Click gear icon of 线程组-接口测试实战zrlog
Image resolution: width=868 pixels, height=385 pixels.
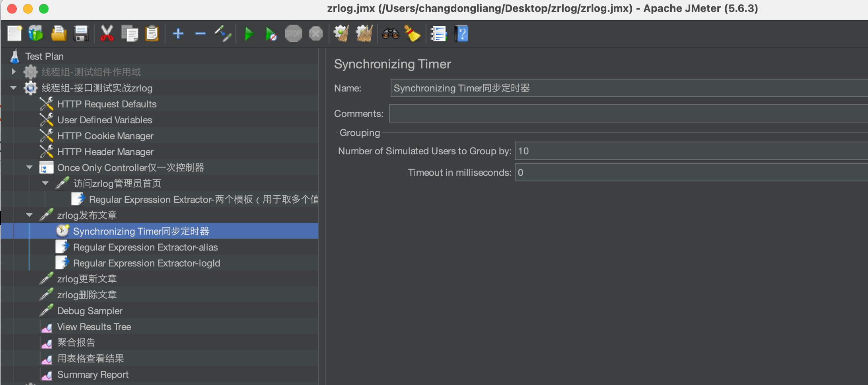click(x=31, y=88)
